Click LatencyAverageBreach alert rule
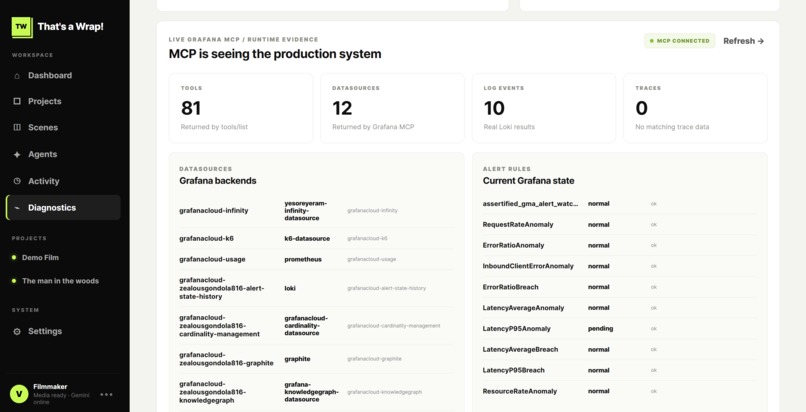Viewport: 806px width, 412px height. [520, 349]
